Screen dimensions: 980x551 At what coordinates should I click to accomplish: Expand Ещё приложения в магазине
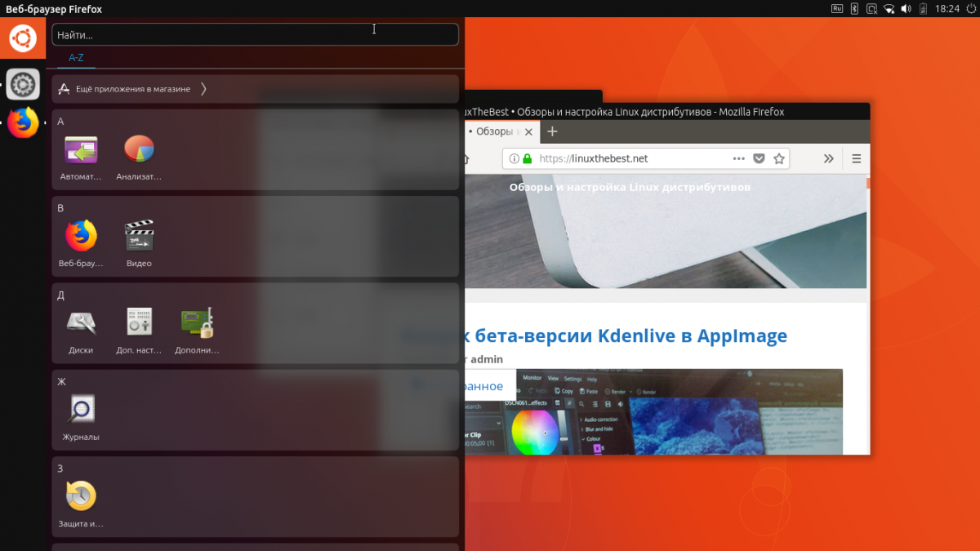[x=255, y=89]
